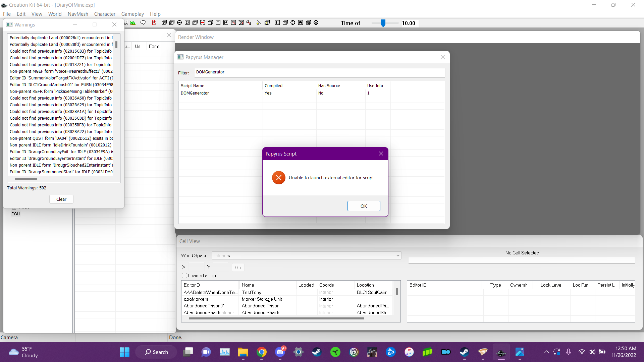Click the boxed C toolbar icon
The width and height of the screenshot is (644, 362).
point(277,23)
